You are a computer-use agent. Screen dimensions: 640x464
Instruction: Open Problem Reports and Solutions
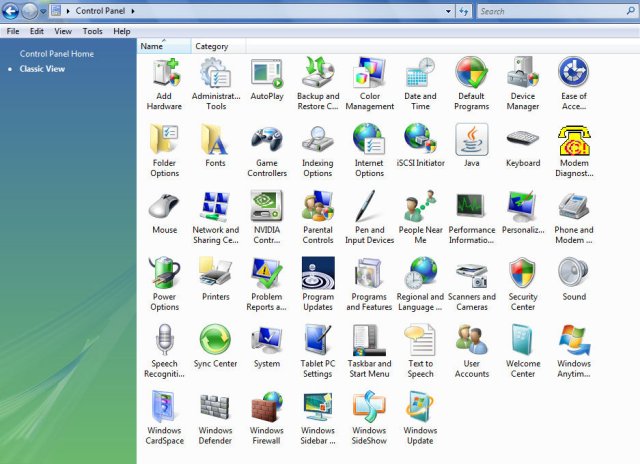(x=267, y=285)
